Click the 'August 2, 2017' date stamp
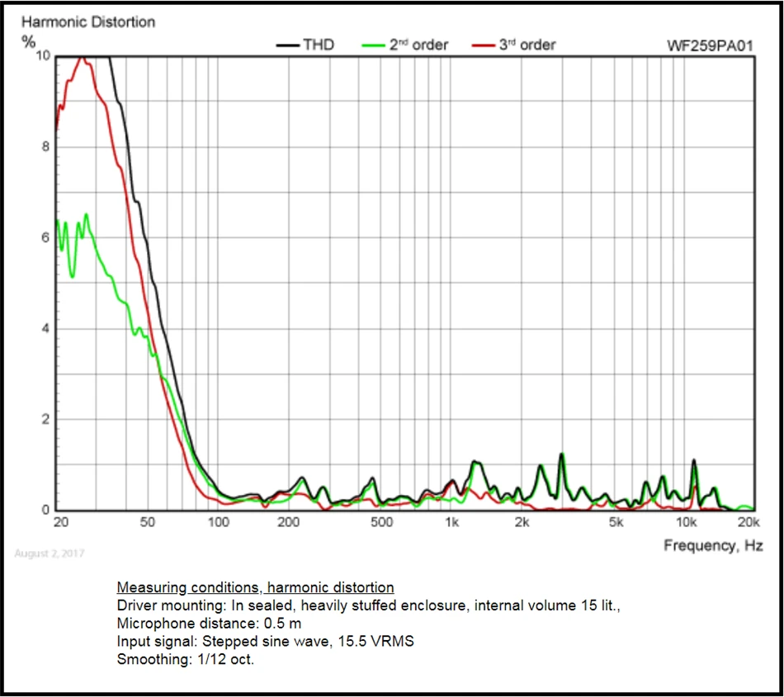This screenshot has height=697, width=784. [x=50, y=553]
